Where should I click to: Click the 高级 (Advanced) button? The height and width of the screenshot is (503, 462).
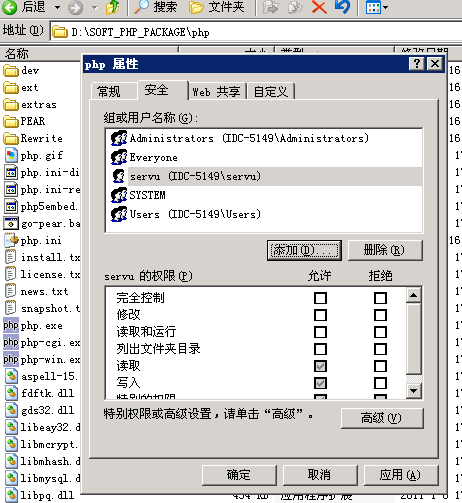tap(382, 418)
